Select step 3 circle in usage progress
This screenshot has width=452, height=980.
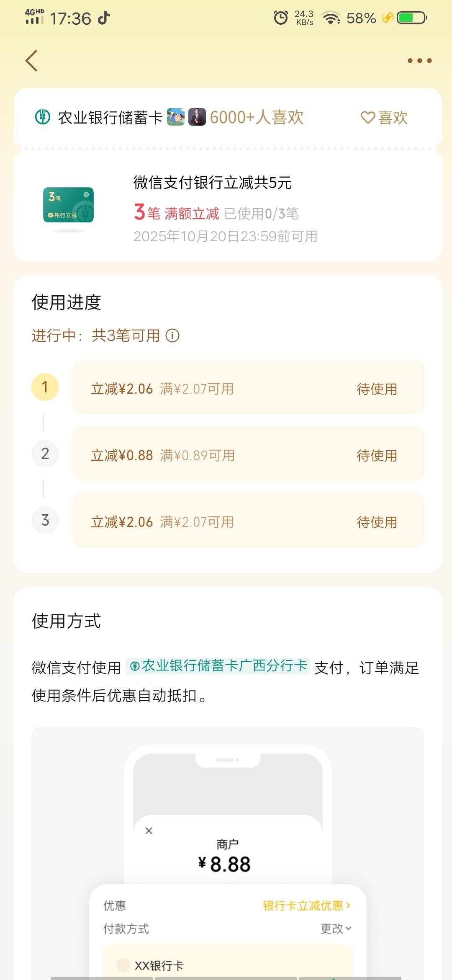click(x=45, y=520)
